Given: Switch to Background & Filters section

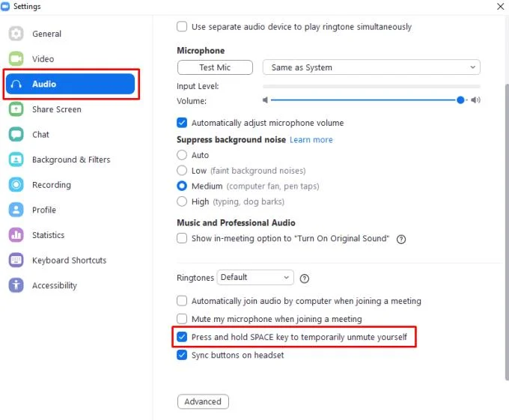Looking at the screenshot, I should [x=71, y=159].
